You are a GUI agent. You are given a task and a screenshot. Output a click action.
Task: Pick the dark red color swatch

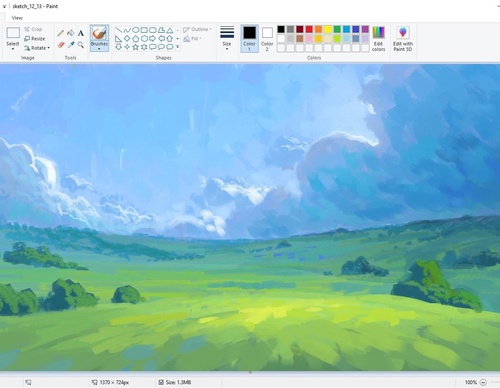[300, 29]
